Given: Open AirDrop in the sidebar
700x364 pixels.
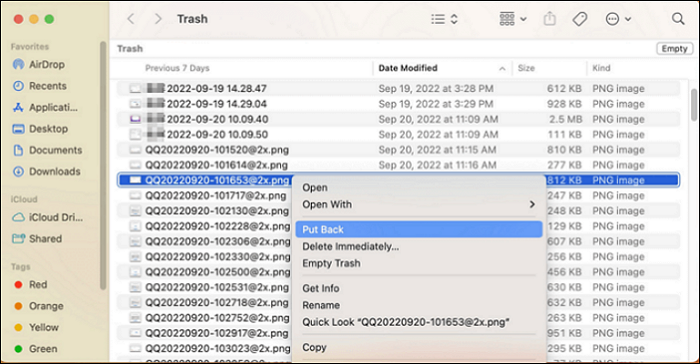Looking at the screenshot, I should click(x=39, y=64).
